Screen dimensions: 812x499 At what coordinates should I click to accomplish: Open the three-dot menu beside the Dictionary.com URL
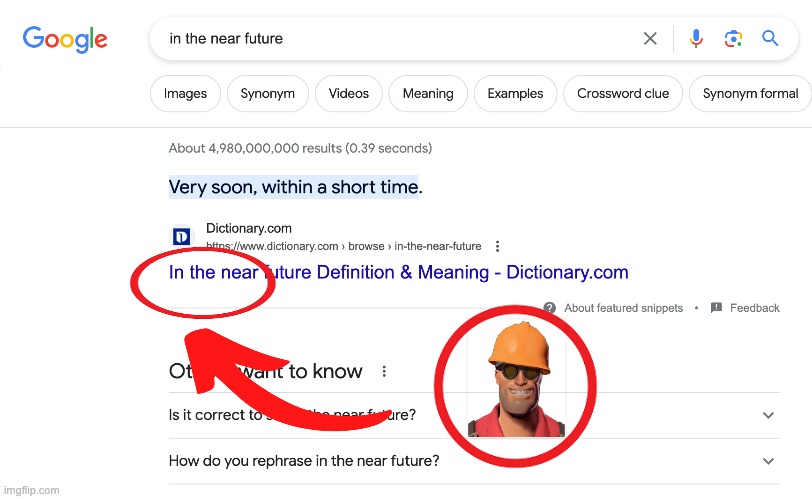pos(497,246)
